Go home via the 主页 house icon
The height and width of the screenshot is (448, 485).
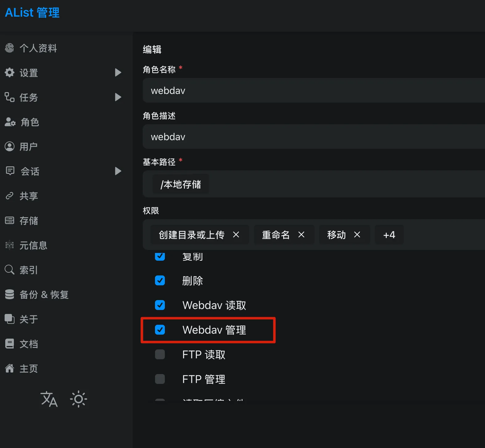click(10, 368)
